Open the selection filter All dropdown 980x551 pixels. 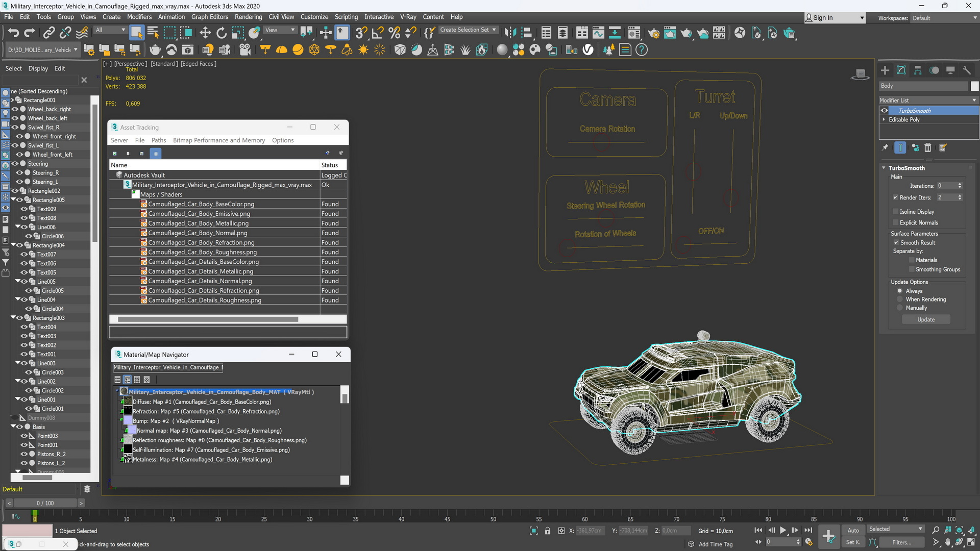point(110,30)
